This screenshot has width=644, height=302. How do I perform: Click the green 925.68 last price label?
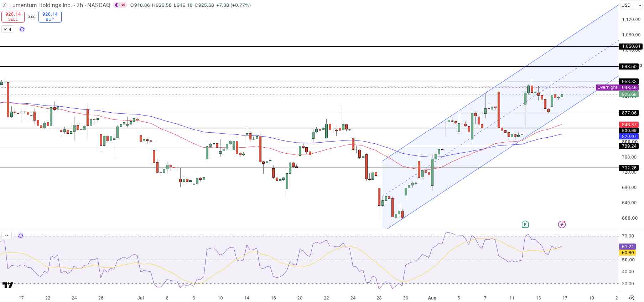tap(629, 94)
